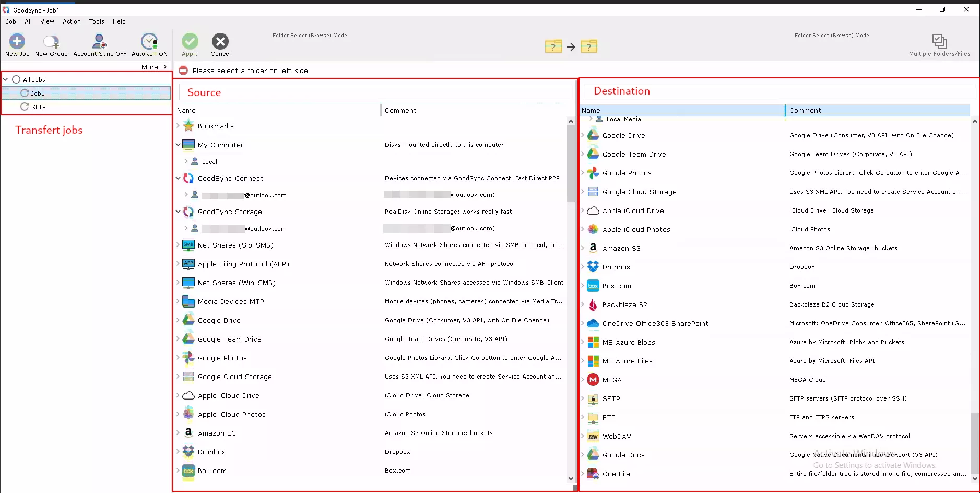Viewport: 980px width, 493px height.
Task: Select Google Photos in Destination list
Action: [627, 173]
